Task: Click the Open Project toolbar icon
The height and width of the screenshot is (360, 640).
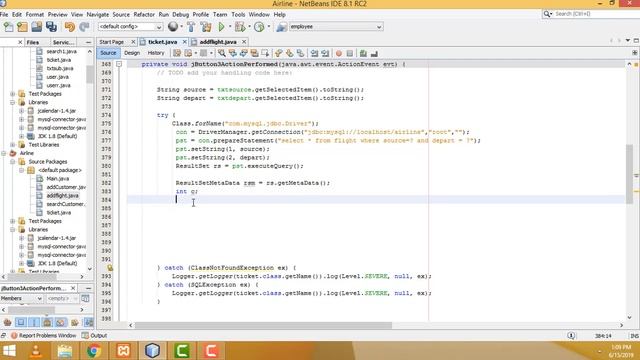Action: (37, 27)
